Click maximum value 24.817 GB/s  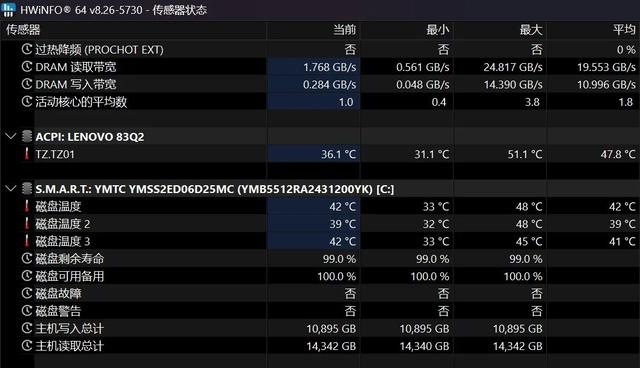click(513, 67)
